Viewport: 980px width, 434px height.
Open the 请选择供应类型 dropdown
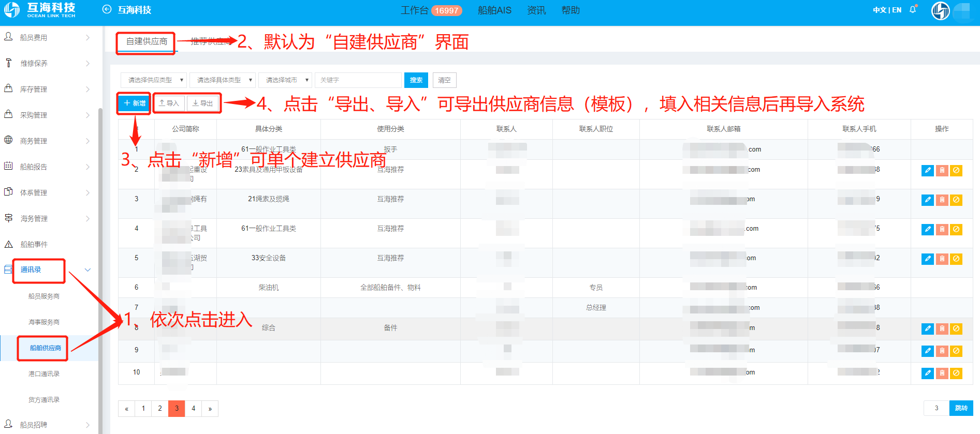[153, 80]
